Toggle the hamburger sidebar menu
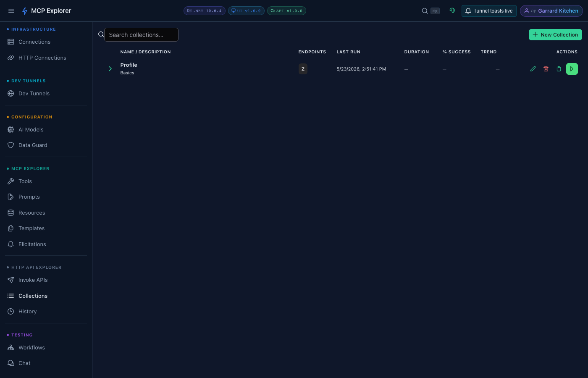This screenshot has height=378, width=588. (11, 11)
